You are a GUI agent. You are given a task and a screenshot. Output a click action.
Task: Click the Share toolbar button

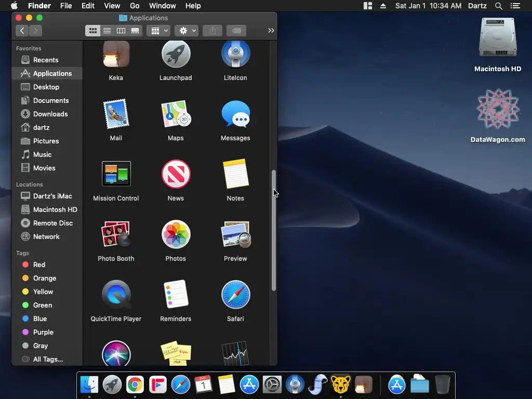tap(212, 31)
